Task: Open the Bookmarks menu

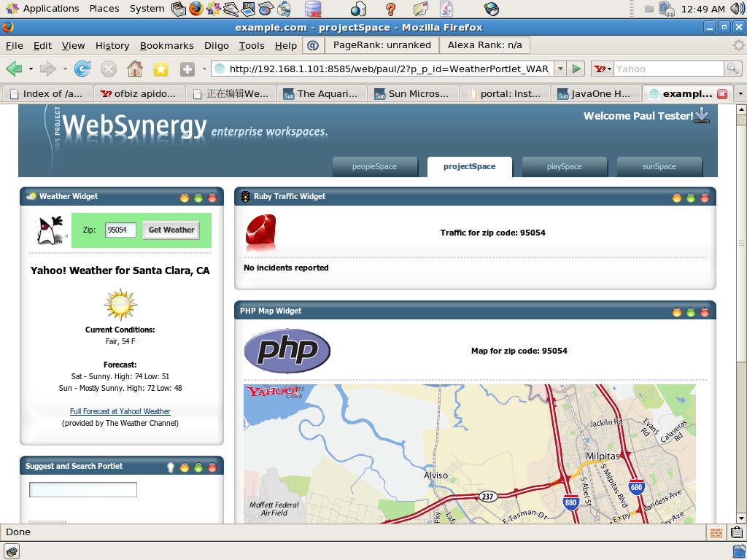Action: click(x=166, y=45)
